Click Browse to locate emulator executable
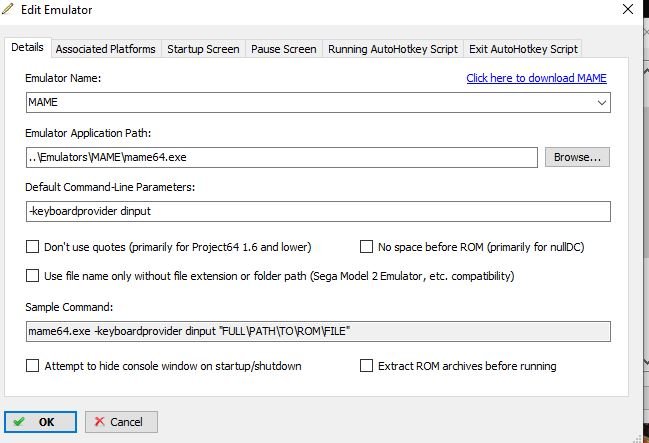The height and width of the screenshot is (443, 649). click(577, 157)
